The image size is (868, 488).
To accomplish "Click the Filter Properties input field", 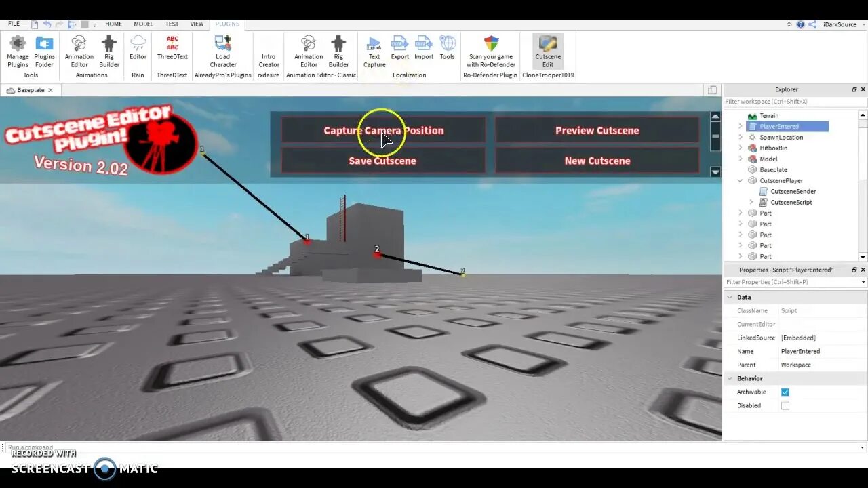I will point(791,282).
